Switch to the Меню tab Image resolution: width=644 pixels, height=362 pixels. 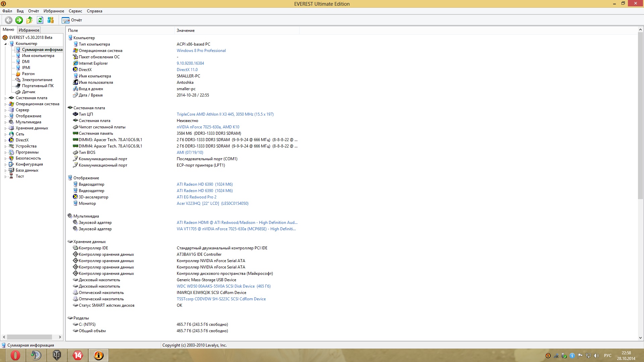[x=8, y=29]
